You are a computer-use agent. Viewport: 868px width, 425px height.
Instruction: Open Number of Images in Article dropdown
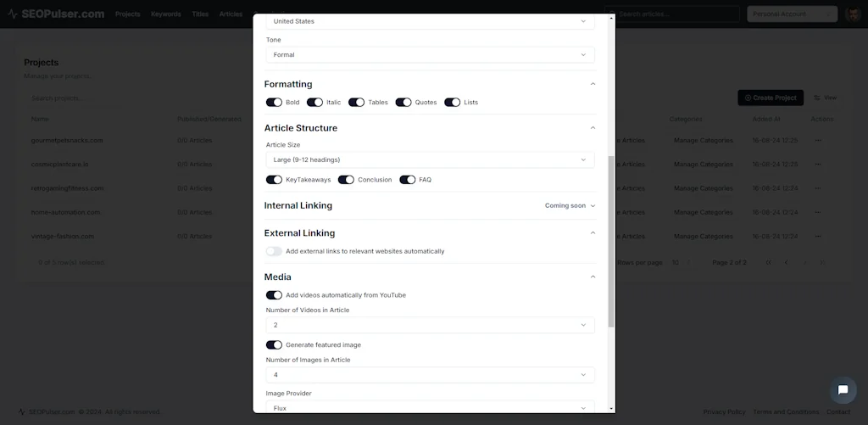(430, 375)
